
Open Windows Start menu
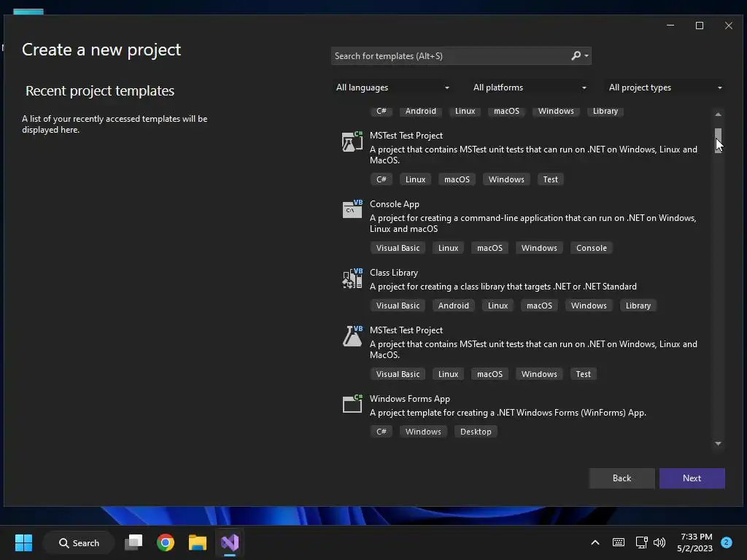tap(23, 542)
